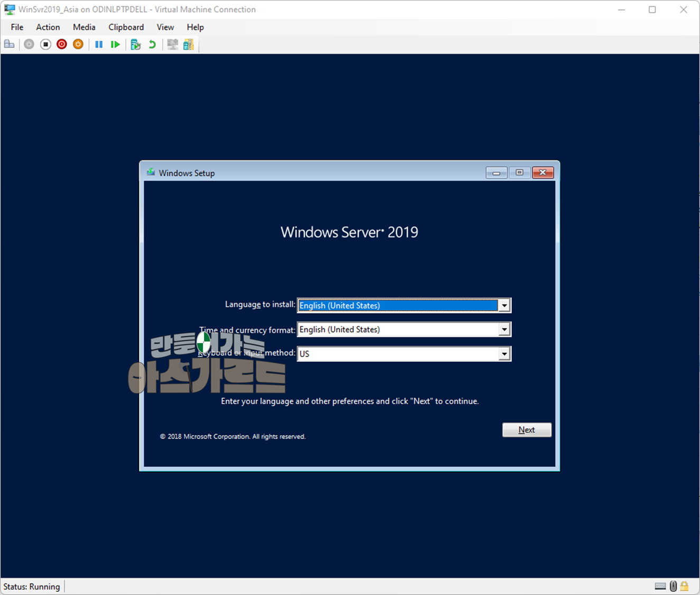Viewport: 700px width, 595px height.
Task: Click the Virtual Machine Connection window icon
Action: 10,10
